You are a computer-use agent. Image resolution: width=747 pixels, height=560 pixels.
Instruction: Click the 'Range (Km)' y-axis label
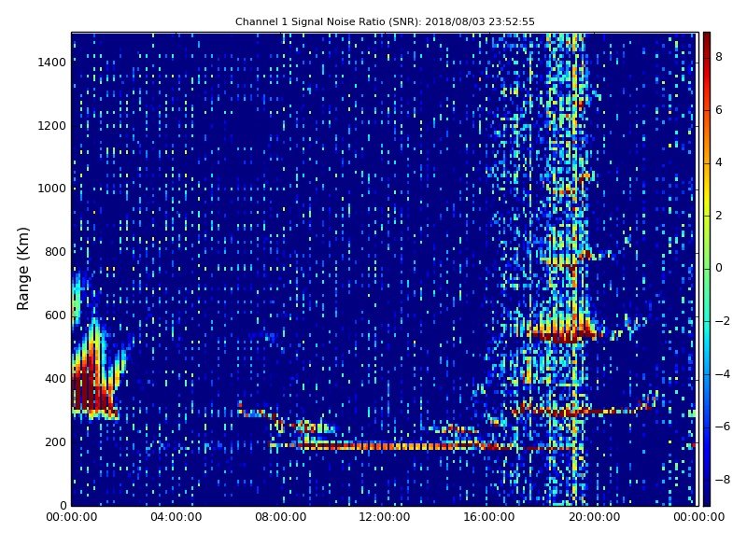coord(22,269)
